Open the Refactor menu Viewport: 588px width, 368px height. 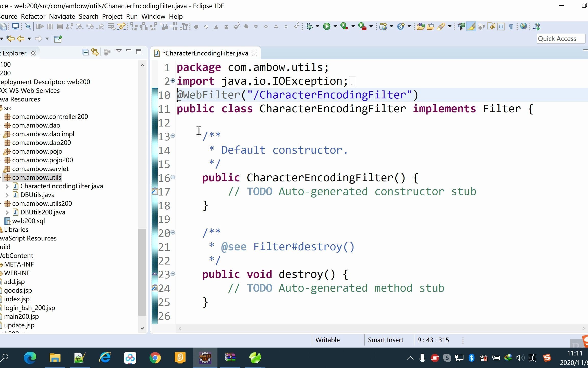tap(33, 16)
